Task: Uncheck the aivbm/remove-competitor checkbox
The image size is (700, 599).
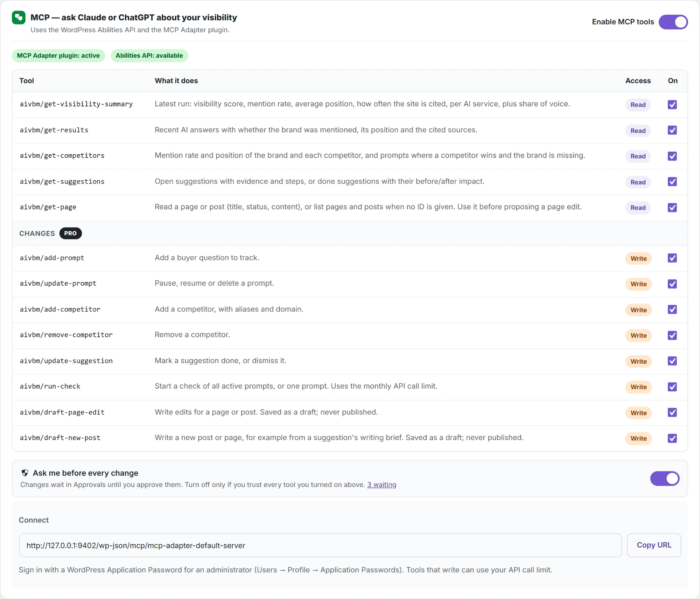Action: click(672, 335)
